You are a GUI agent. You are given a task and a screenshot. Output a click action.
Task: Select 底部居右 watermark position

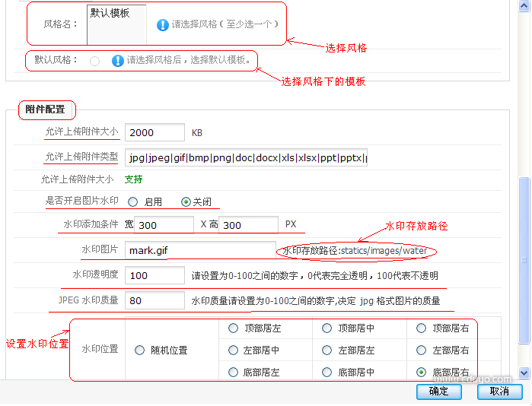[x=421, y=373]
